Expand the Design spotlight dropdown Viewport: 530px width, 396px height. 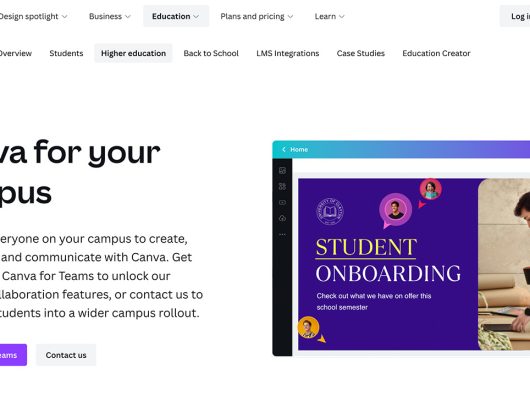pos(33,16)
